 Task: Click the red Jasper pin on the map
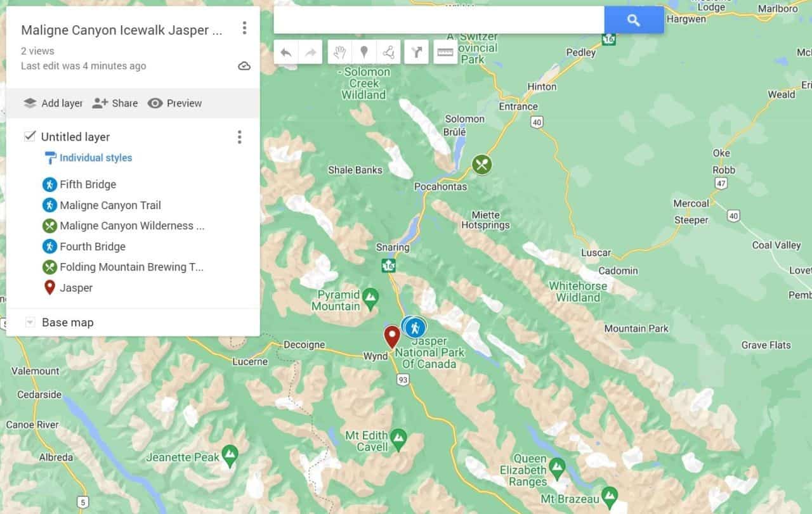392,336
